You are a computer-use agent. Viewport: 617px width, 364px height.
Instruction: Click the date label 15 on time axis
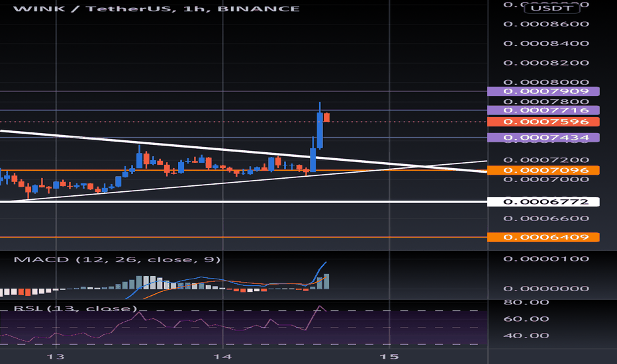coord(389,357)
